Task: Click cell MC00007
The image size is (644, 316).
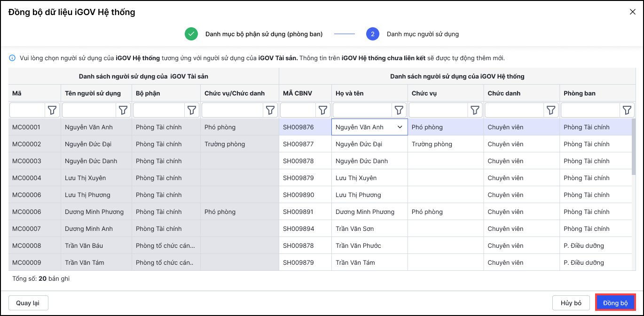Action: pos(34,229)
